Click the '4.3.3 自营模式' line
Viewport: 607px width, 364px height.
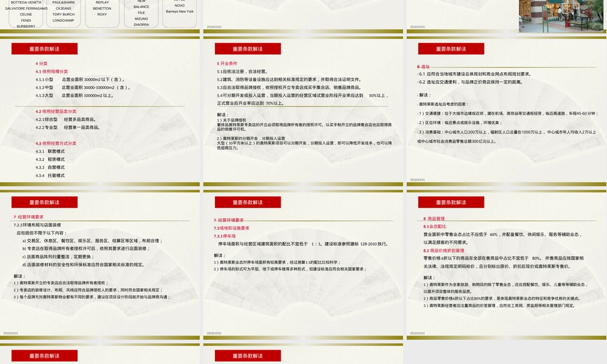click(50, 167)
